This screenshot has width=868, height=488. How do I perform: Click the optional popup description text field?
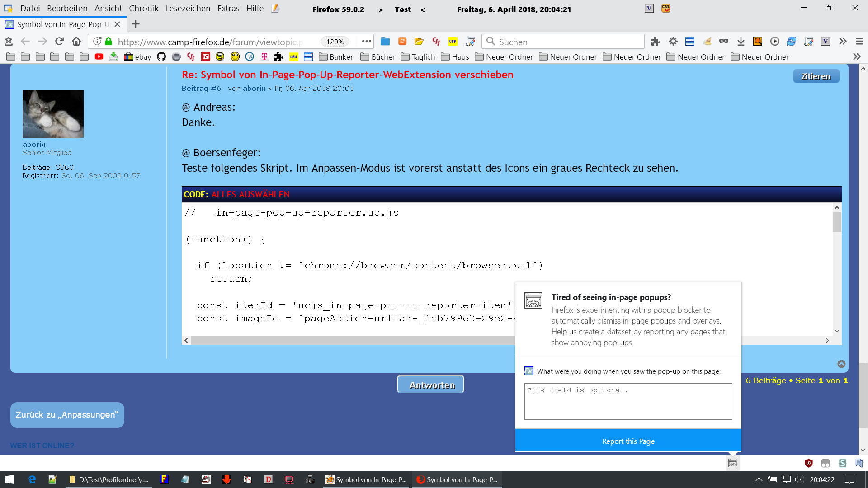(628, 401)
